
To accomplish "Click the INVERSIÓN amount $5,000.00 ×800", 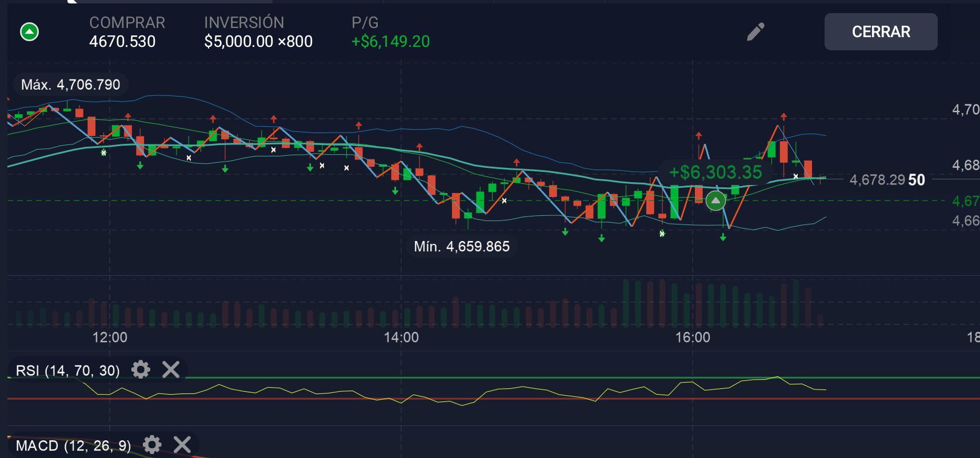I will pyautogui.click(x=258, y=42).
